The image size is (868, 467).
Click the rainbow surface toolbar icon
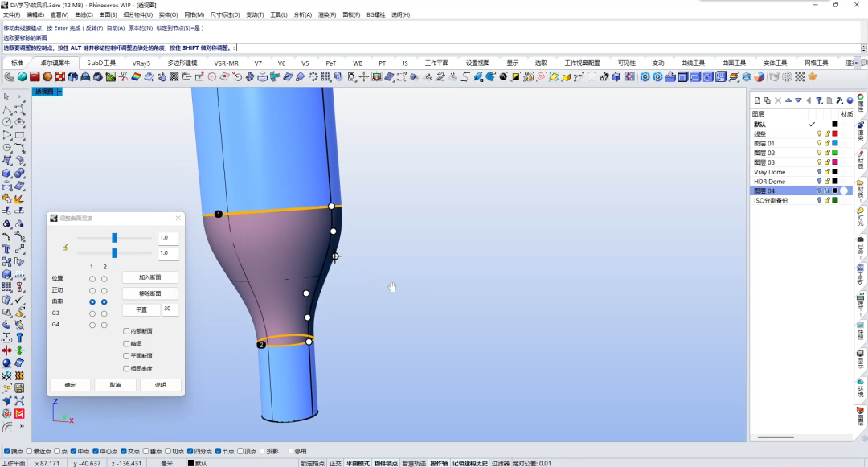pos(136,76)
